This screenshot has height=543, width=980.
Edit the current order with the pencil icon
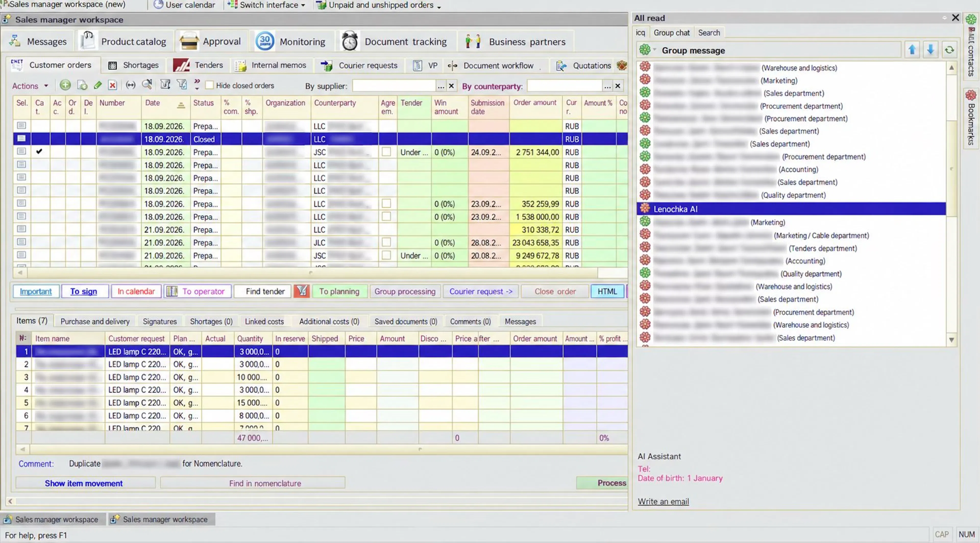pyautogui.click(x=98, y=85)
